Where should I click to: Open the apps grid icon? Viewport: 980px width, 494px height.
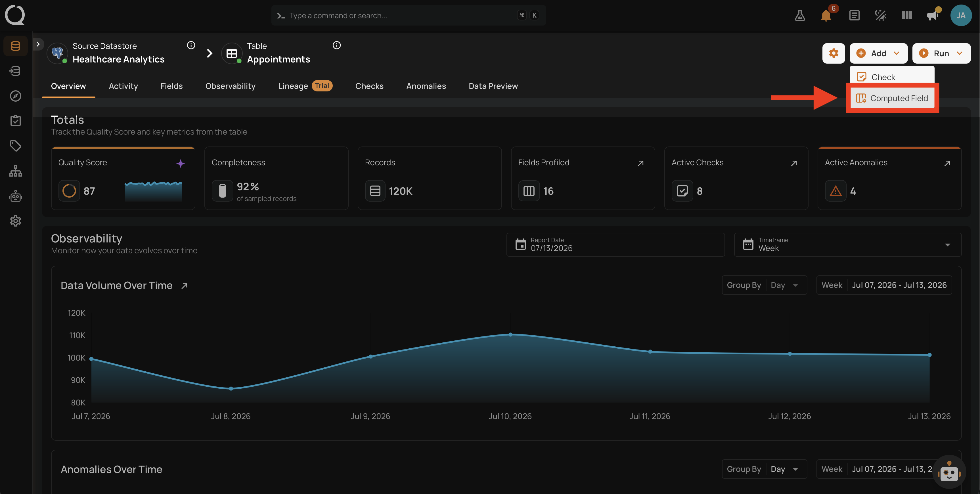[906, 16]
